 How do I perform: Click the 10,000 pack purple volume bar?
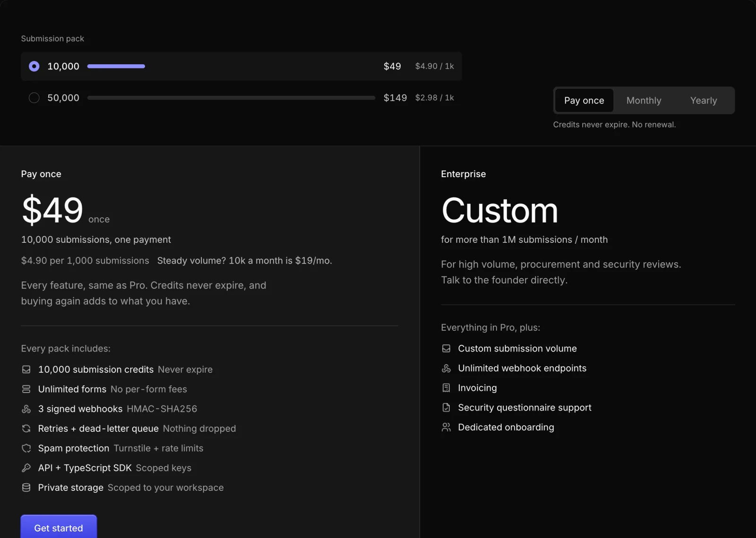[116, 66]
